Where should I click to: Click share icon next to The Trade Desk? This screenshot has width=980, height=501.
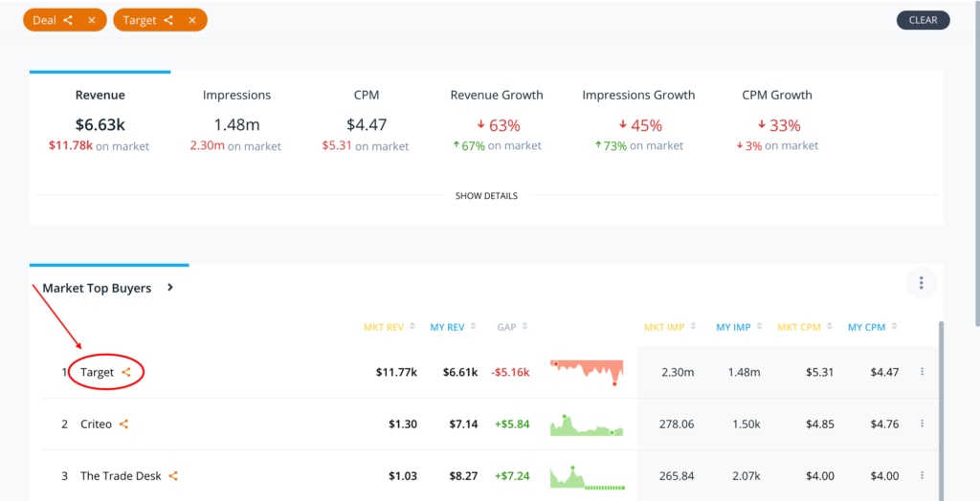pyautogui.click(x=174, y=476)
